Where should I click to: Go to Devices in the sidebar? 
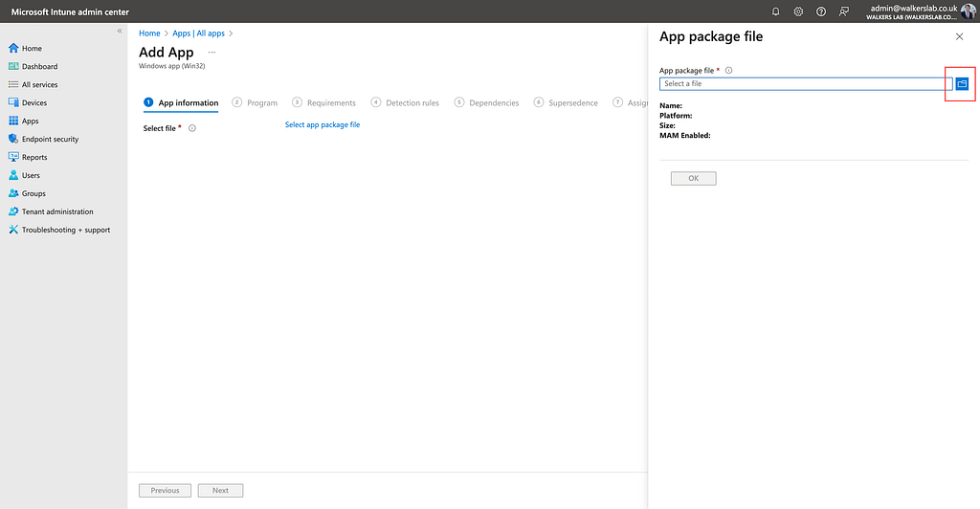[x=34, y=103]
